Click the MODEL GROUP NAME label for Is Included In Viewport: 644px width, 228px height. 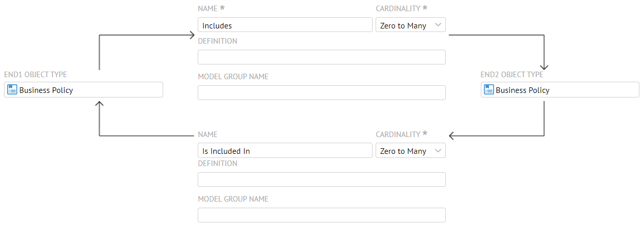[x=233, y=199]
